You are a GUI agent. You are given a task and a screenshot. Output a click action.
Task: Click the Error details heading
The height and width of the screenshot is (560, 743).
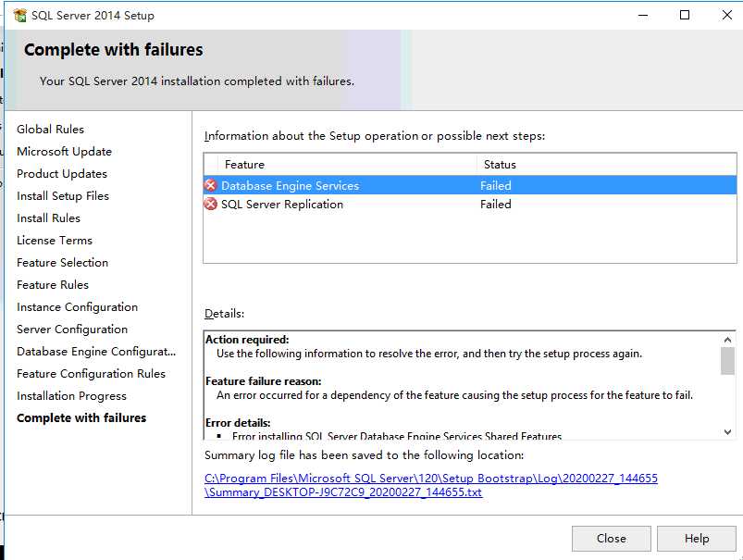(x=238, y=423)
